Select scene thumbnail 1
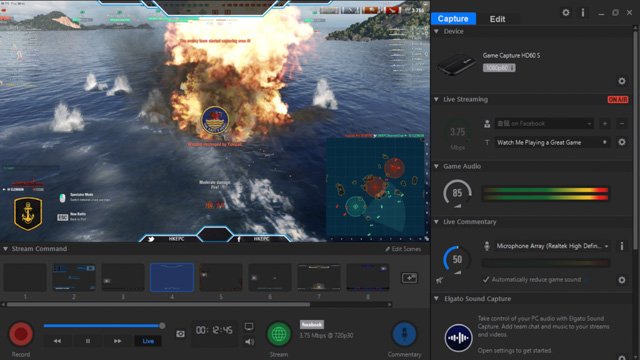This screenshot has height=360, width=640. click(25, 278)
